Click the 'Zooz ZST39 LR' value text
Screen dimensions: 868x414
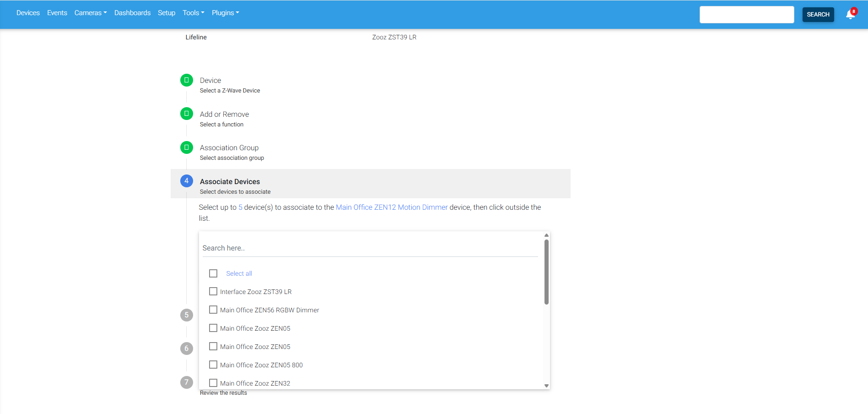click(x=394, y=37)
